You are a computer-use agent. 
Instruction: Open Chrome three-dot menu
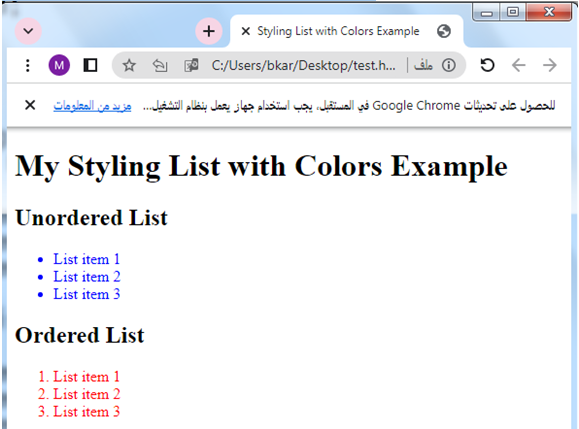pos(27,65)
